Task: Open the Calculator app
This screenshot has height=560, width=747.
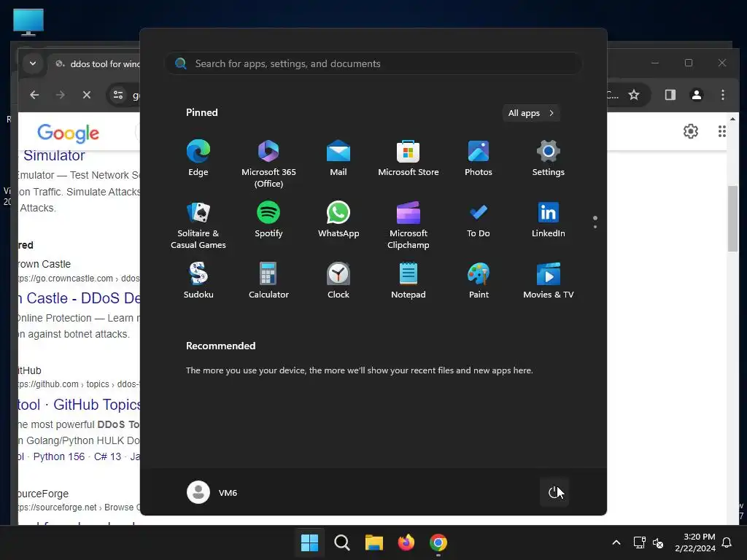Action: pyautogui.click(x=268, y=281)
